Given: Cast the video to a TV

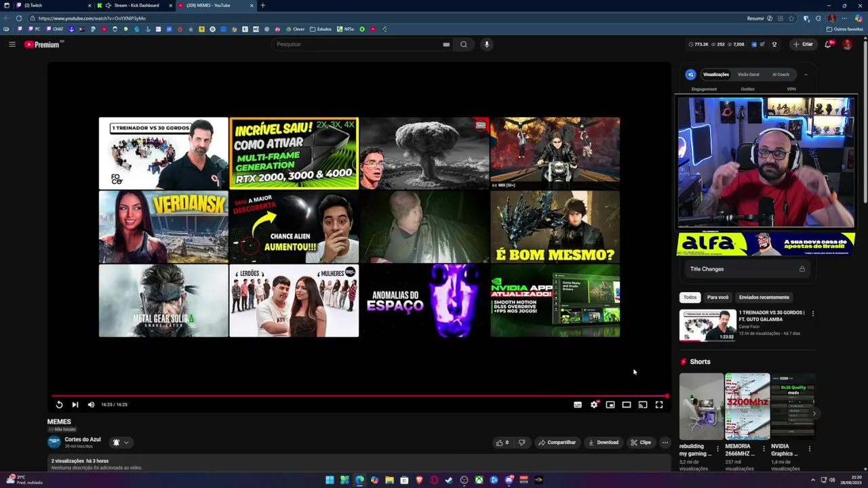Looking at the screenshot, I should click(643, 405).
